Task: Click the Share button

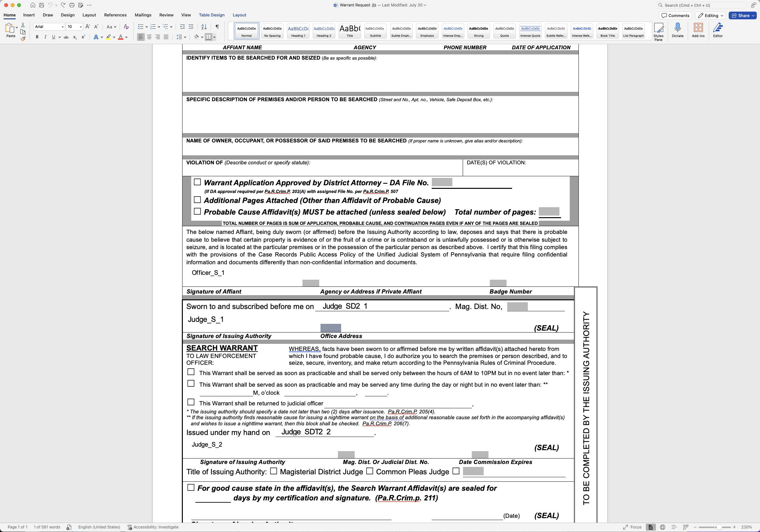Action: (x=742, y=15)
